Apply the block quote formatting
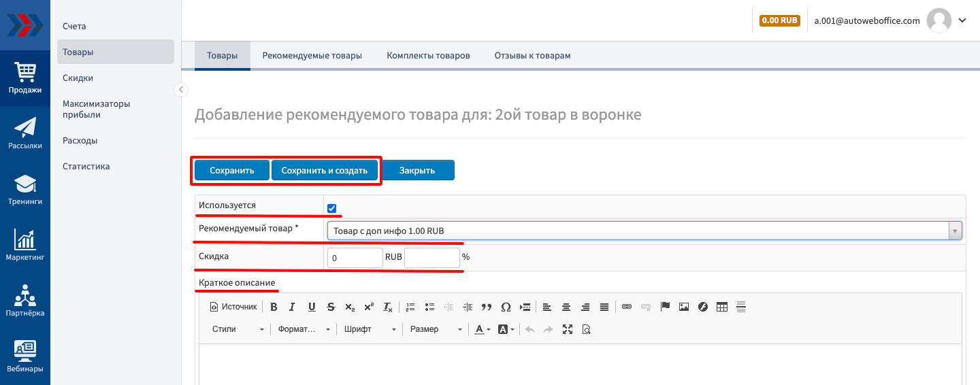The height and width of the screenshot is (385, 980). (x=487, y=307)
